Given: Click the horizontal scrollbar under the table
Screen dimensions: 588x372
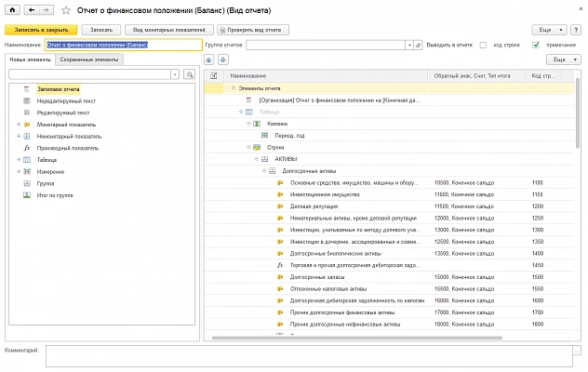Looking at the screenshot, I should coord(357,338).
